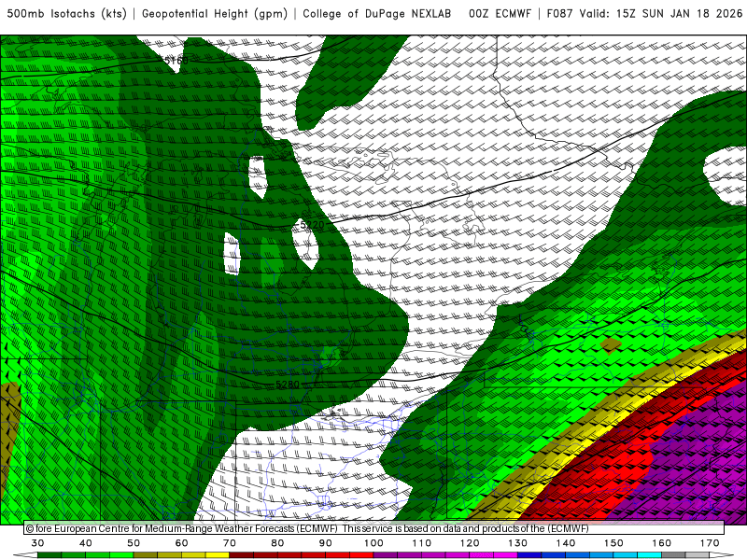Click the olive 50-55 kt legend swatch
The image size is (747, 560).
coord(146,555)
